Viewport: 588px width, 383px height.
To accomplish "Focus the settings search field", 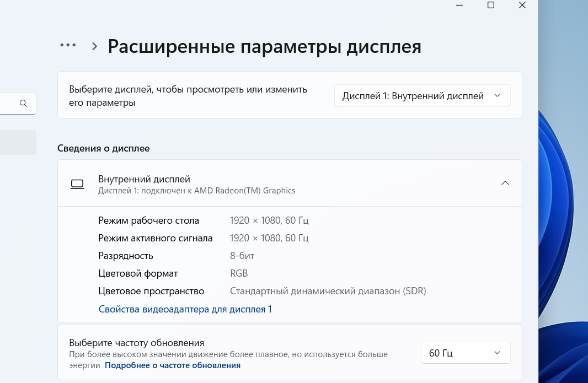I will click(8, 103).
